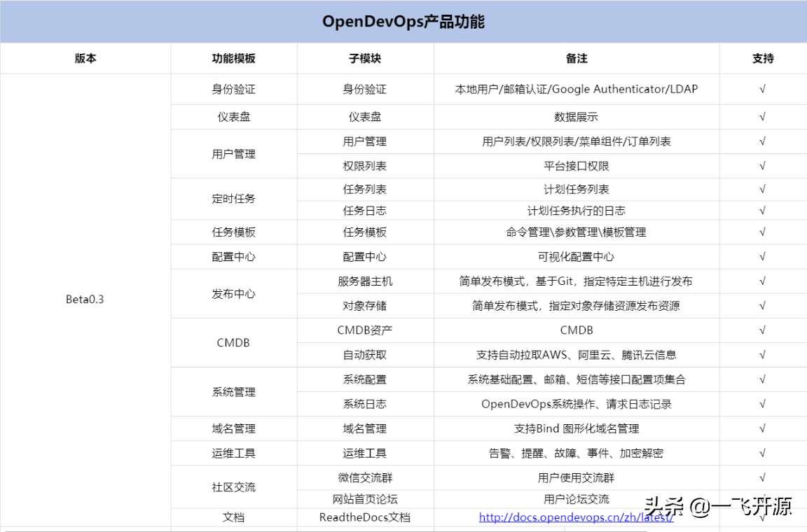Click the check mark in CMDB资产 row

point(763,330)
